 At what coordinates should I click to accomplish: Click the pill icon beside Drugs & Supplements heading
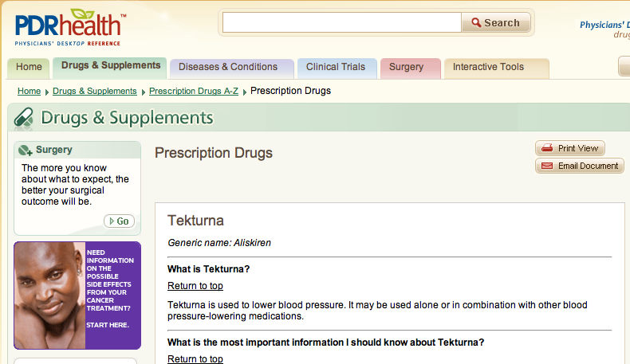[x=24, y=119]
